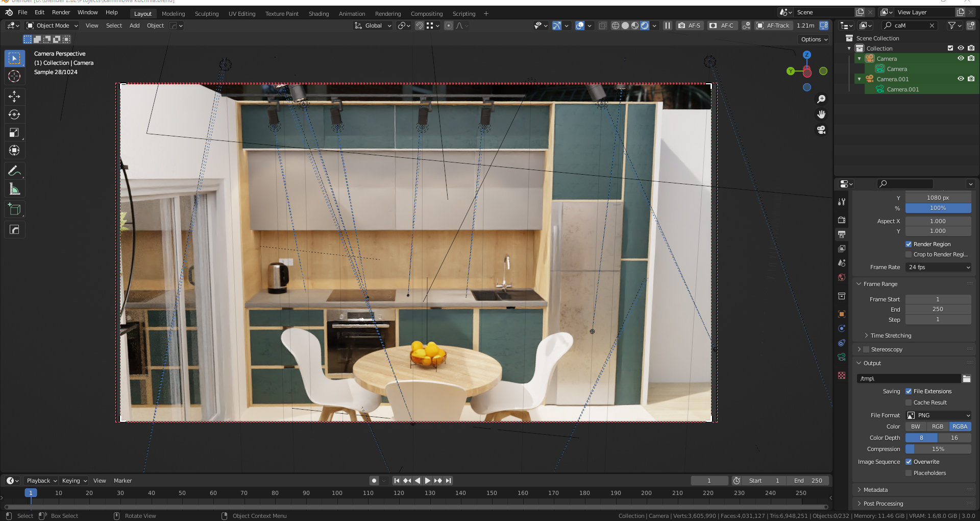Hide Camera.001 in viewport via eye icon

(961, 79)
